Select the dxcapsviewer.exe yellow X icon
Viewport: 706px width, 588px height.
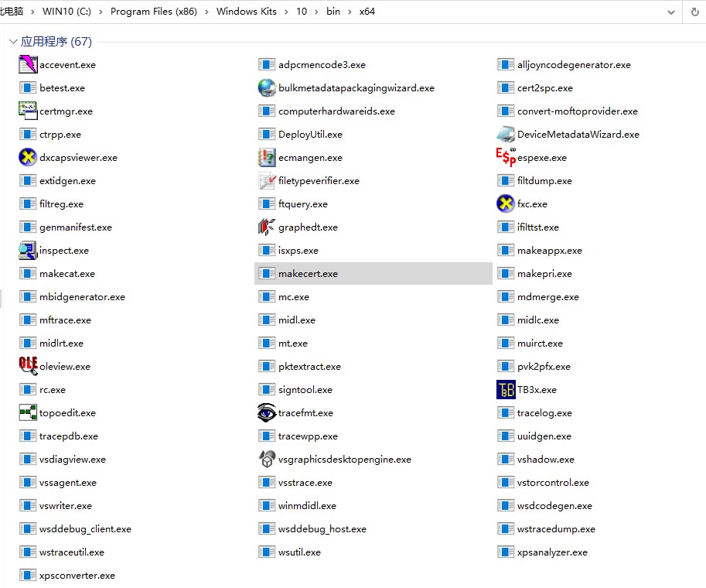[x=28, y=158]
